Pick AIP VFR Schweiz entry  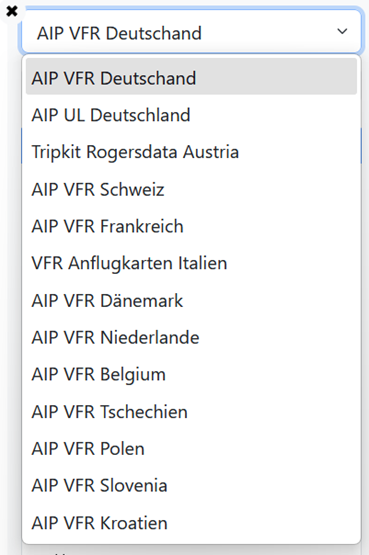pos(191,189)
